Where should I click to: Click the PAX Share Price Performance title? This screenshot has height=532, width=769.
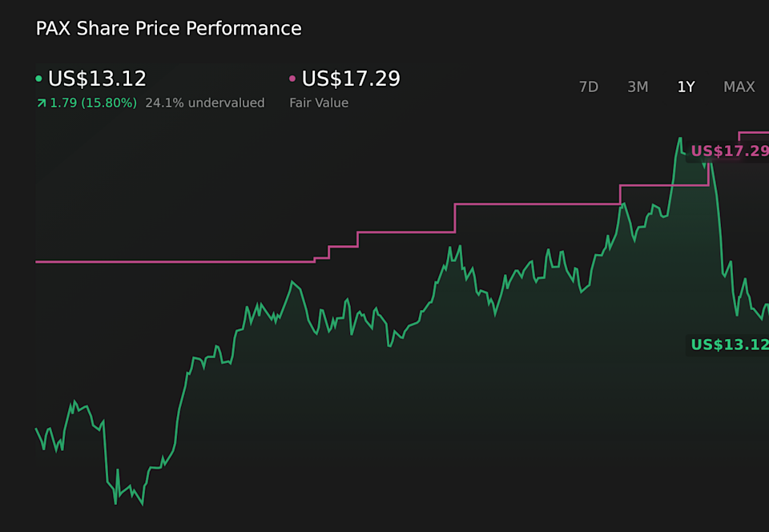[x=168, y=28]
